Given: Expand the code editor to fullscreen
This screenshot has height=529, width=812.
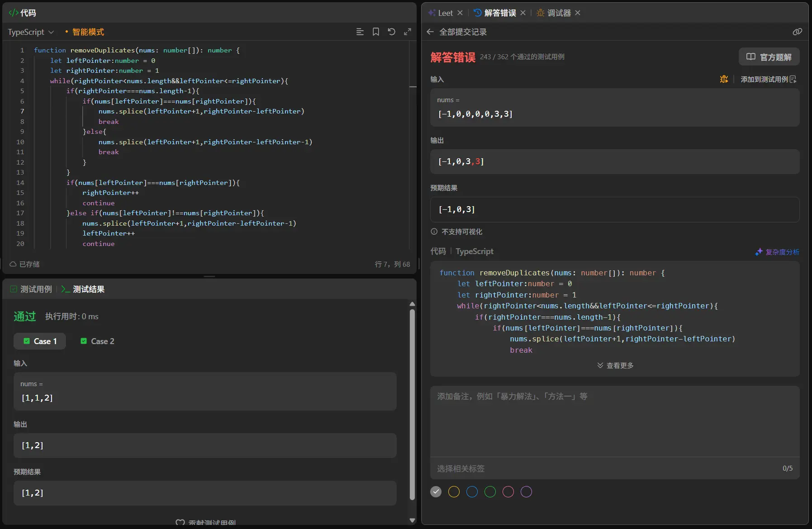Looking at the screenshot, I should [407, 32].
